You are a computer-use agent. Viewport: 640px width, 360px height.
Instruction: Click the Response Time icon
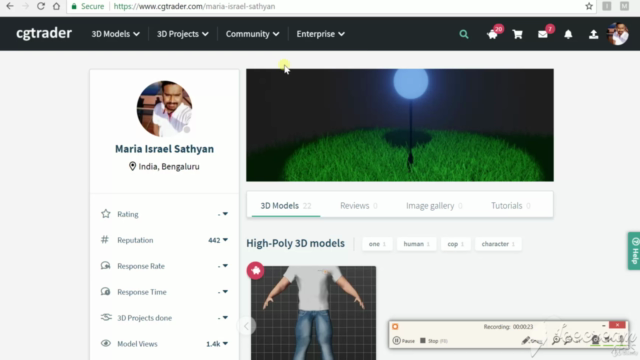(105, 292)
